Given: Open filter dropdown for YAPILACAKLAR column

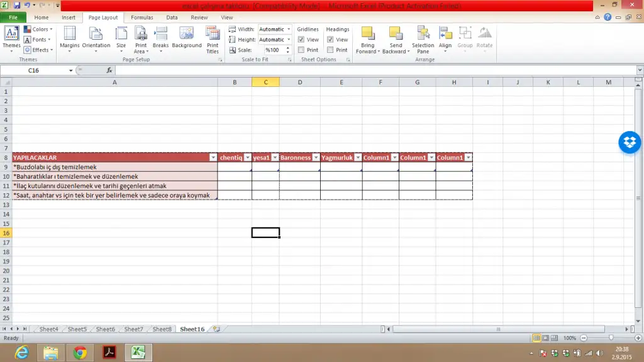Looking at the screenshot, I should click(x=213, y=157).
